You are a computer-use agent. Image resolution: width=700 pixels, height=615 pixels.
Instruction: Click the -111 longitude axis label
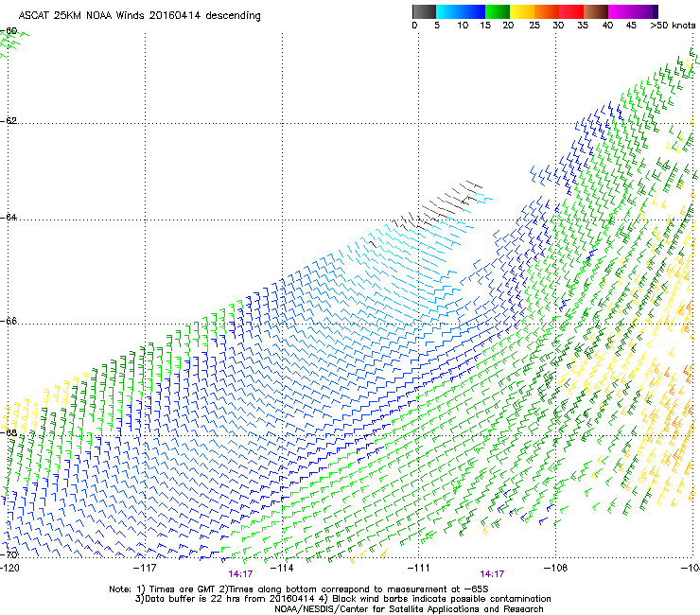tap(418, 568)
